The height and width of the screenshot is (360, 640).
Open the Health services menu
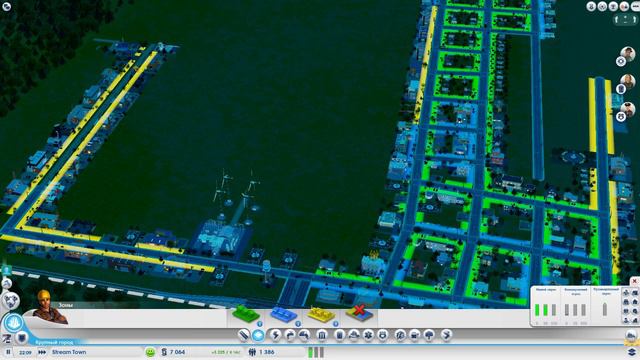(x=368, y=335)
